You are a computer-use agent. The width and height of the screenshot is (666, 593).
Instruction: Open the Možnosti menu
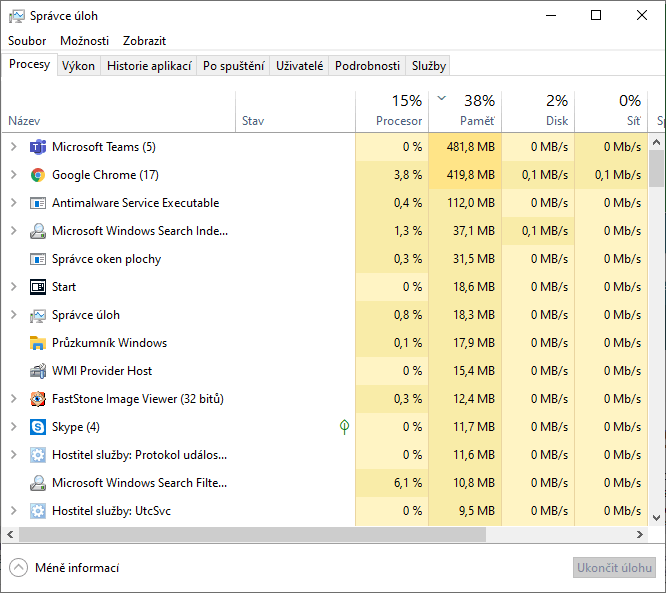point(84,41)
